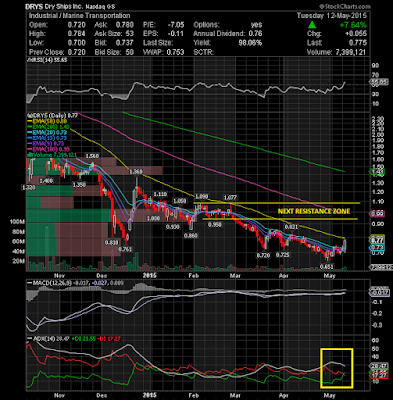The width and height of the screenshot is (393, 400).
Task: Click the Dry Ships Inc. company name
Action: click(64, 7)
